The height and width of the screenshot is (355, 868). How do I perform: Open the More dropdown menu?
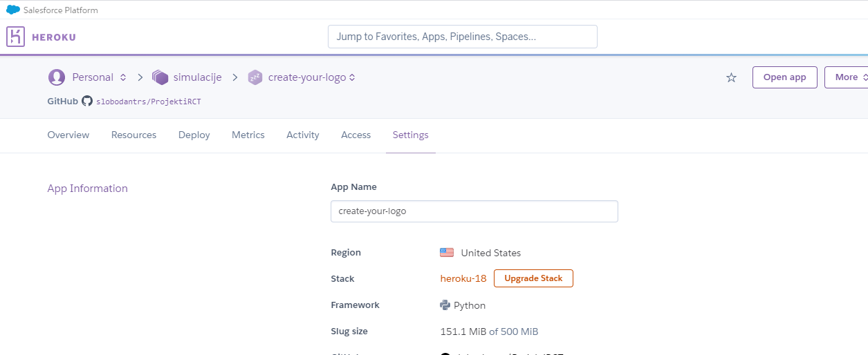[x=847, y=77]
